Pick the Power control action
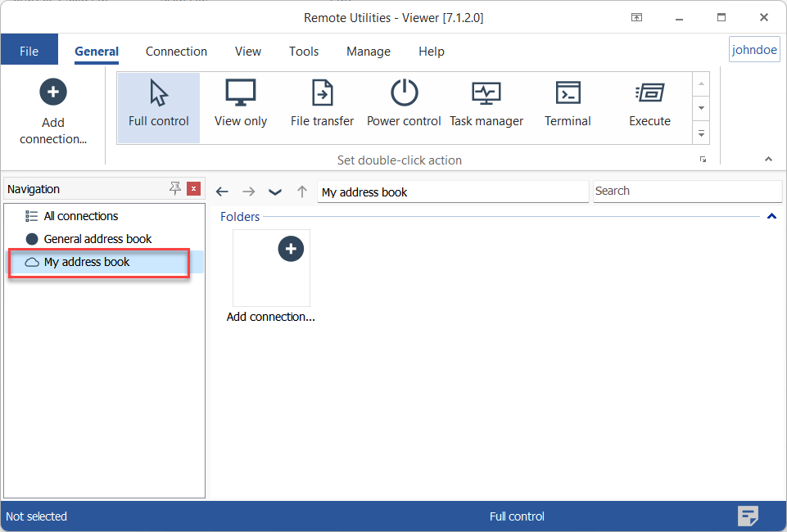The image size is (787, 532). coord(404,106)
